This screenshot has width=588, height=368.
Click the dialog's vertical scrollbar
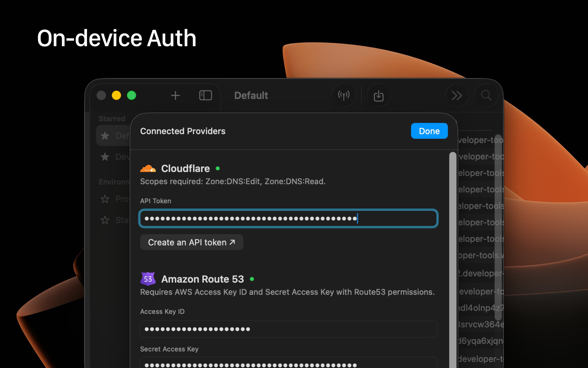453,260
